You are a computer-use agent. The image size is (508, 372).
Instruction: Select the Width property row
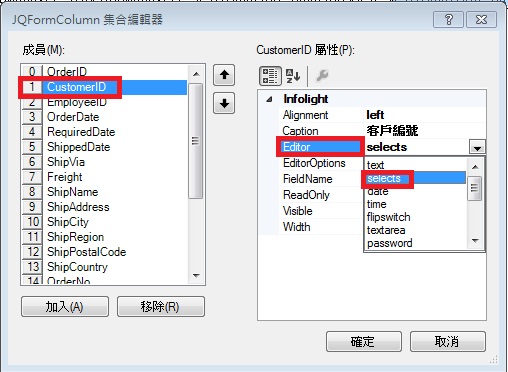[x=321, y=227]
